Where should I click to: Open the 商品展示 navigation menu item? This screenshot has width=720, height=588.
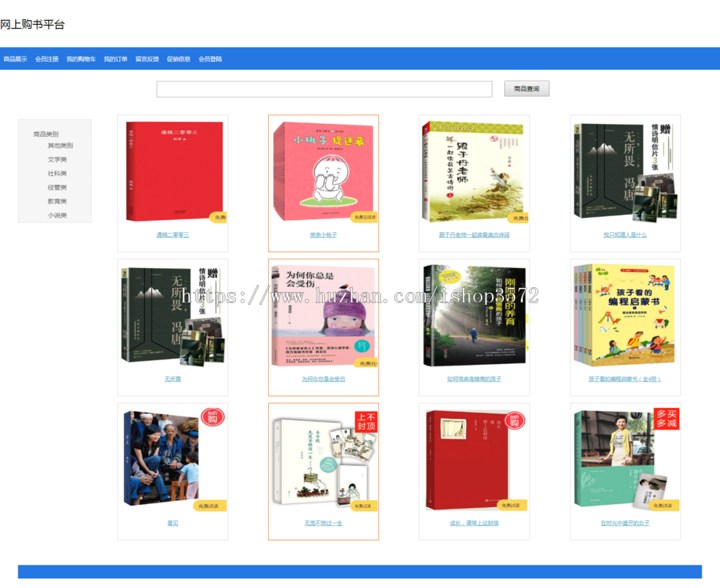pos(15,58)
